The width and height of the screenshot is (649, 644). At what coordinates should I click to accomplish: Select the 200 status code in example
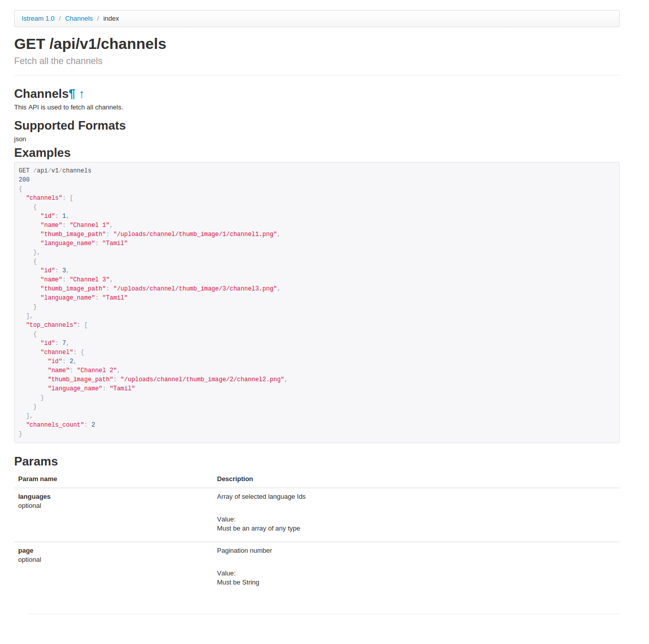(24, 180)
